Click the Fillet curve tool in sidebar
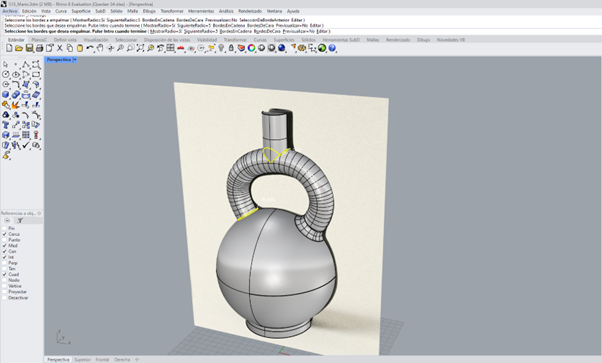The image size is (602, 363). click(x=16, y=84)
